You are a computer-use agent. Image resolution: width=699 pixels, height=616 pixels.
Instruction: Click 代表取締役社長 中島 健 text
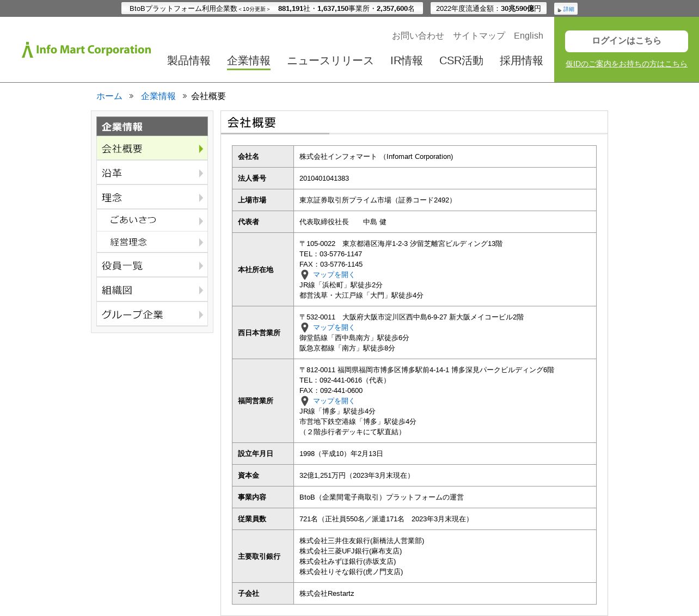(x=343, y=222)
